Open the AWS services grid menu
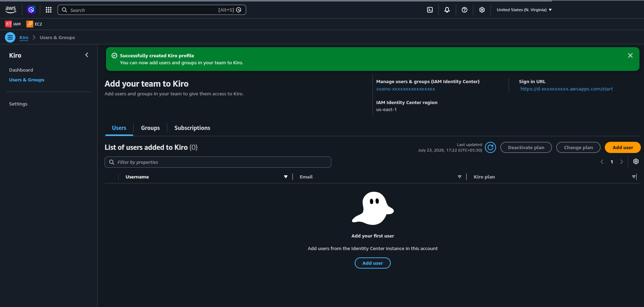Image resolution: width=644 pixels, height=307 pixels. (x=49, y=10)
